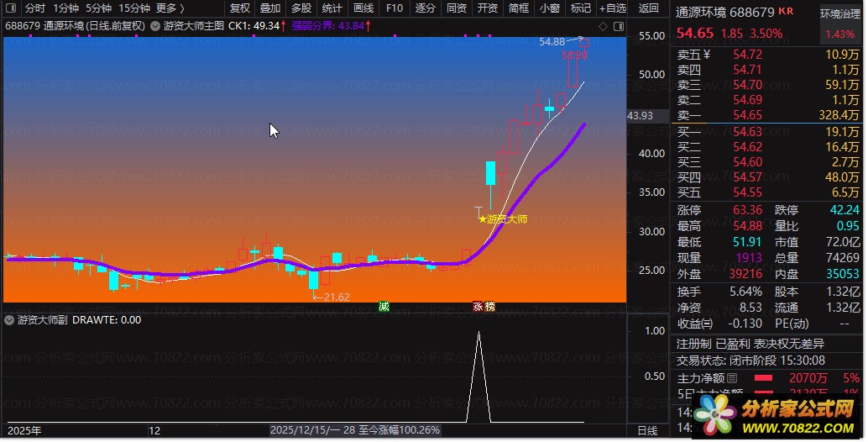Viewport: 868px width, 442px height.
Task: Click the current price 54.65 header
Action: (x=695, y=34)
